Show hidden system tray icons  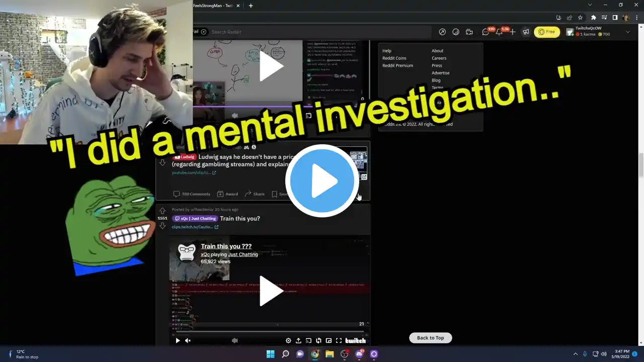coord(576,354)
